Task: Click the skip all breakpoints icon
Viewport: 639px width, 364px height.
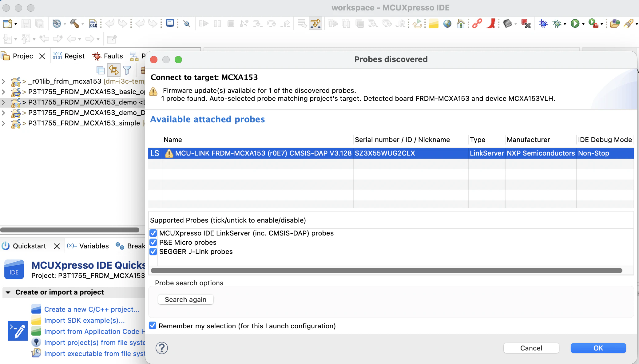Action: click(187, 23)
